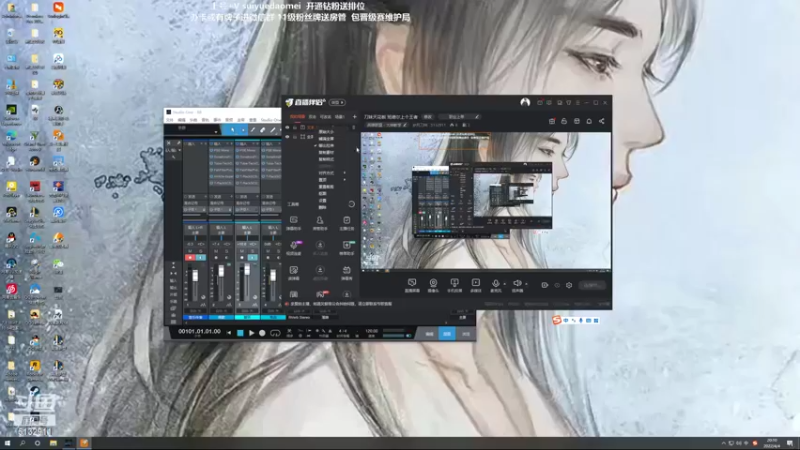Open the mode pill dropdown beside the live app logo
The width and height of the screenshot is (800, 450).
336,103
